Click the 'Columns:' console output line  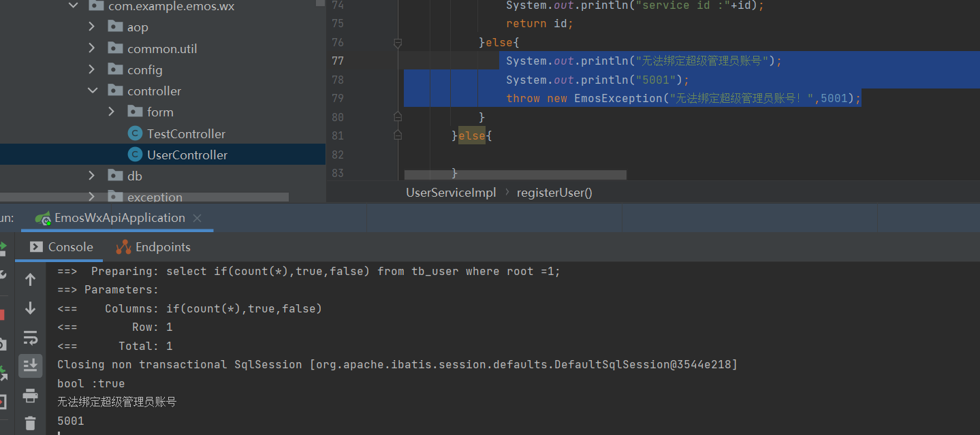[x=189, y=309]
